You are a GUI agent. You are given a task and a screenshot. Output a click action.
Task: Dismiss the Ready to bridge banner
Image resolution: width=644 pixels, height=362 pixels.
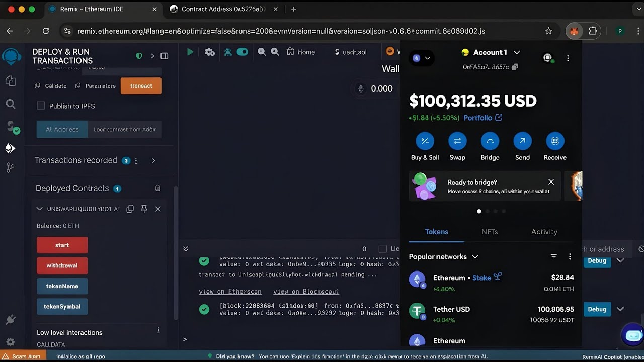click(x=551, y=182)
